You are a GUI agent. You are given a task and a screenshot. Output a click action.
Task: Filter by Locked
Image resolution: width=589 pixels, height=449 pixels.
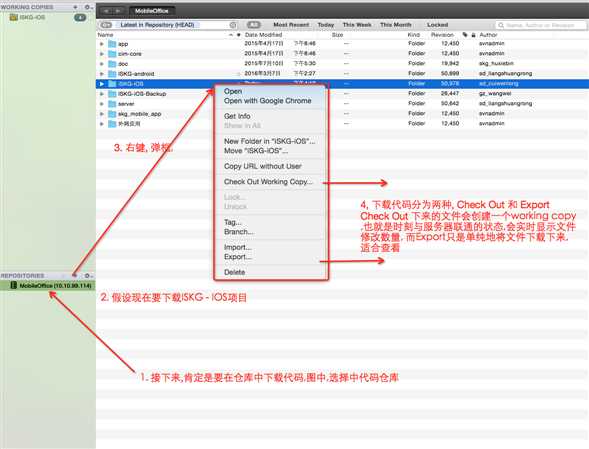coord(437,25)
